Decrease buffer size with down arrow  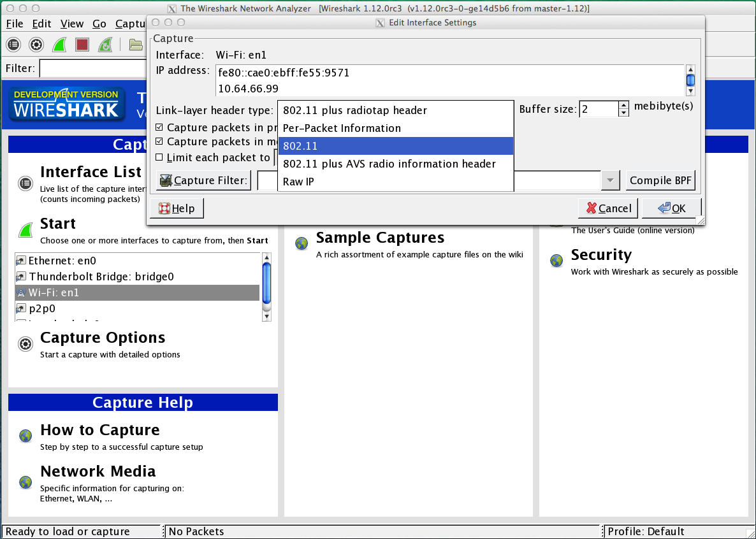[623, 113]
